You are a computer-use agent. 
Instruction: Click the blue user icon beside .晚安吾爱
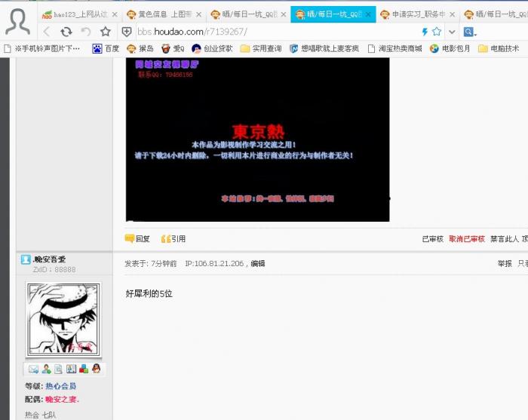26,259
